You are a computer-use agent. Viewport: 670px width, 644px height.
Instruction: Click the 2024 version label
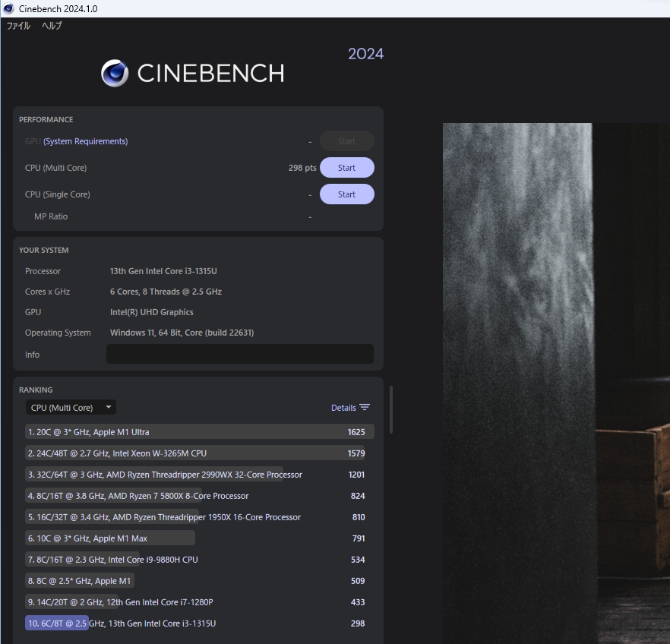[x=366, y=54]
